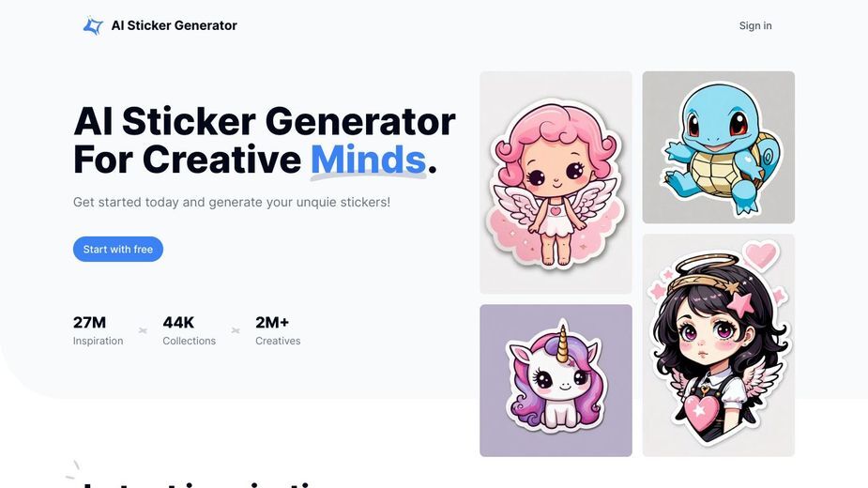This screenshot has width=868, height=488.
Task: Click the 44K Collections statistic
Action: point(189,330)
